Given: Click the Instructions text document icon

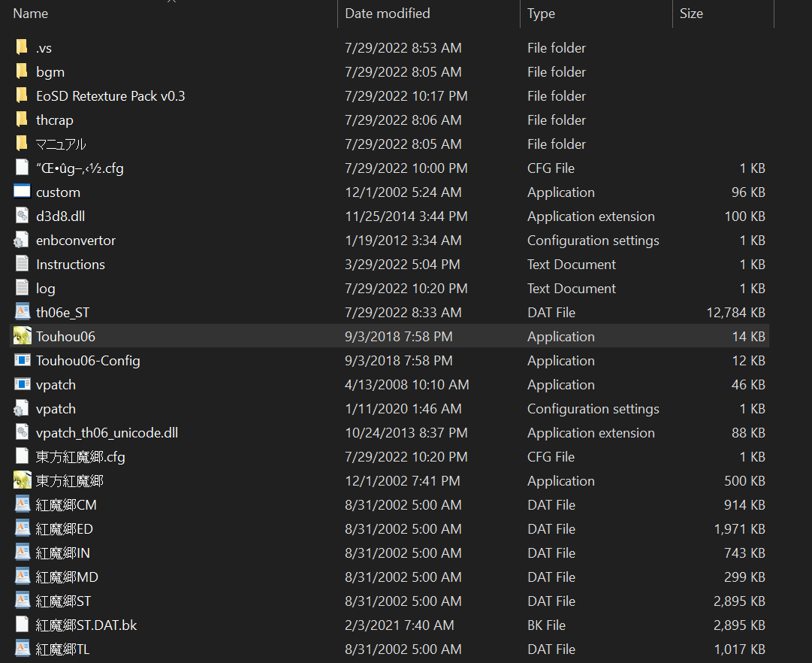Looking at the screenshot, I should pyautogui.click(x=22, y=265).
